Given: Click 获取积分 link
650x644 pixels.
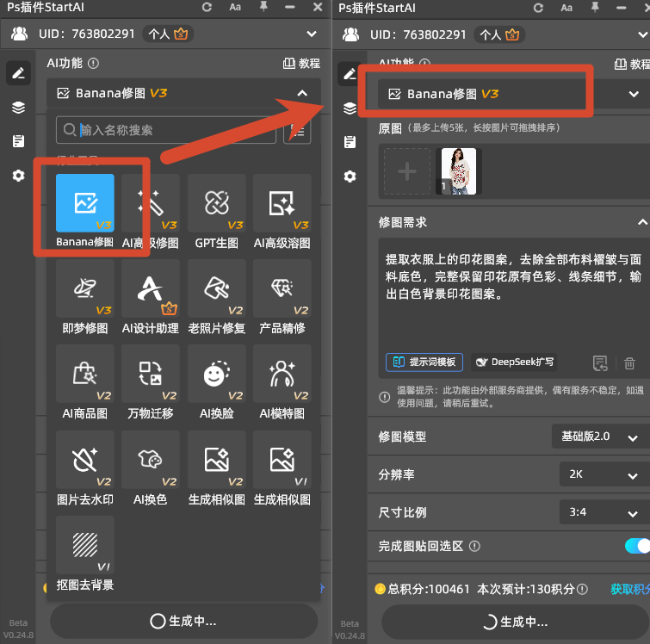Looking at the screenshot, I should pyautogui.click(x=630, y=589).
